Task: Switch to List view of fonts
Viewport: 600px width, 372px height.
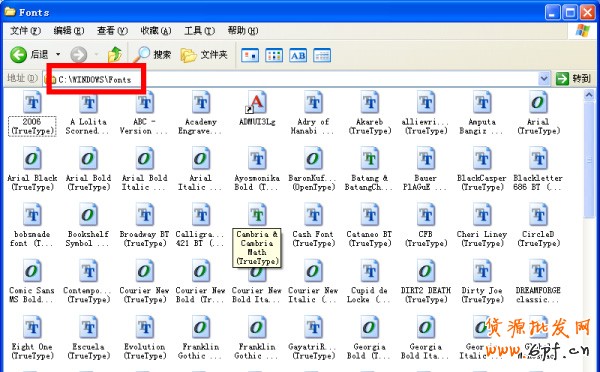Action: pos(274,55)
